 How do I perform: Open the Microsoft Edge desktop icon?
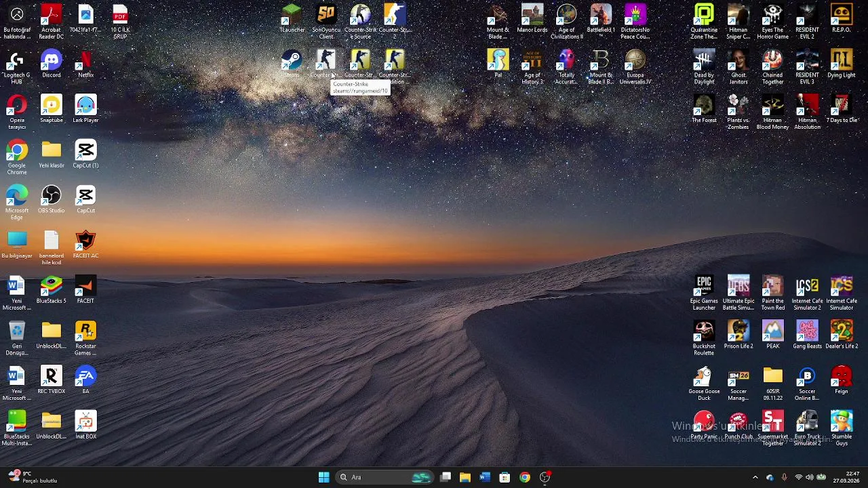[x=17, y=203]
